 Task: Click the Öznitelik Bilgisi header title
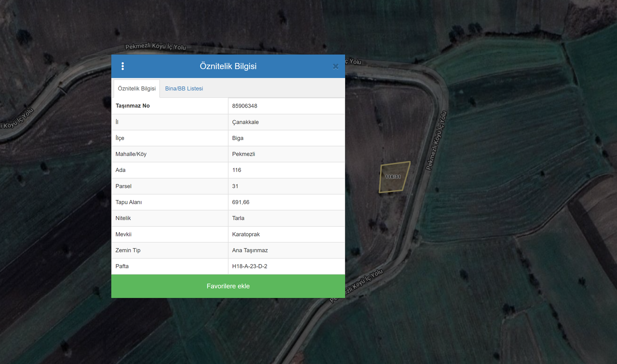[228, 66]
